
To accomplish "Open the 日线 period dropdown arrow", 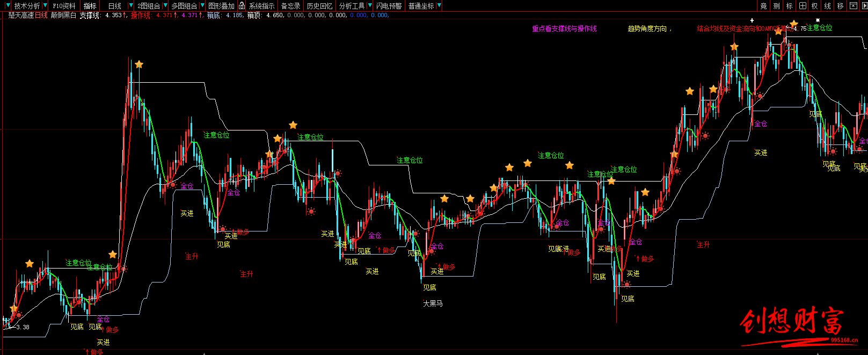I will tap(130, 6).
